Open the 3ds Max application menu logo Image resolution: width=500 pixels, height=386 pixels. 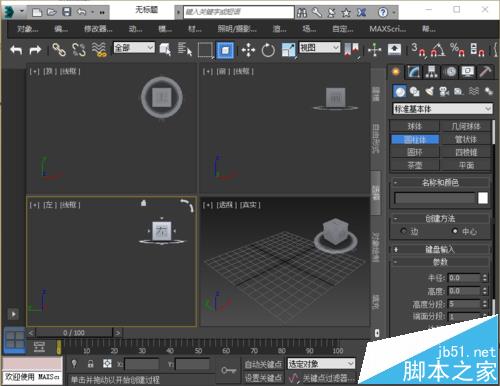pos(8,12)
